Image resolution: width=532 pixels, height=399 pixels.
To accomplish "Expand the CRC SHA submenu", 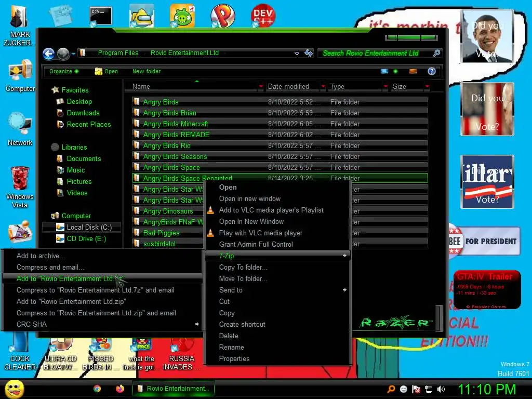I will [102, 324].
